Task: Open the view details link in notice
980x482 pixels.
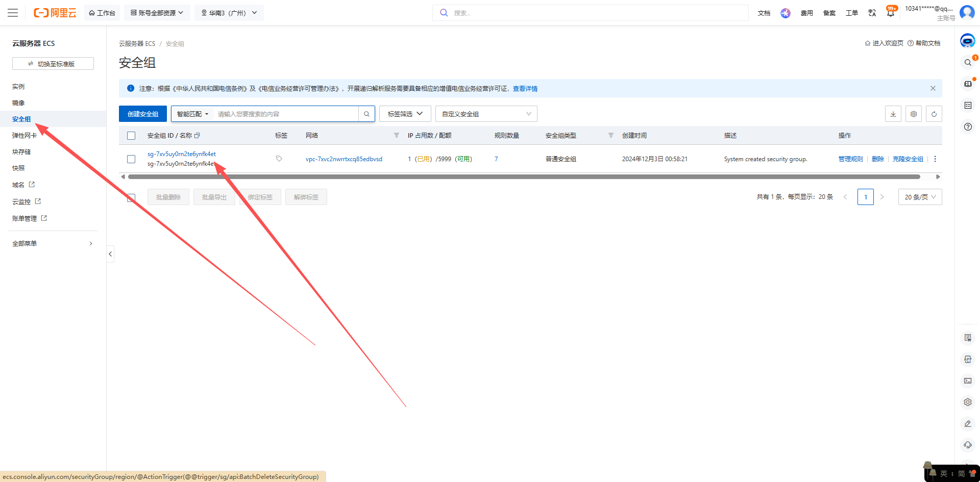Action: pos(525,88)
